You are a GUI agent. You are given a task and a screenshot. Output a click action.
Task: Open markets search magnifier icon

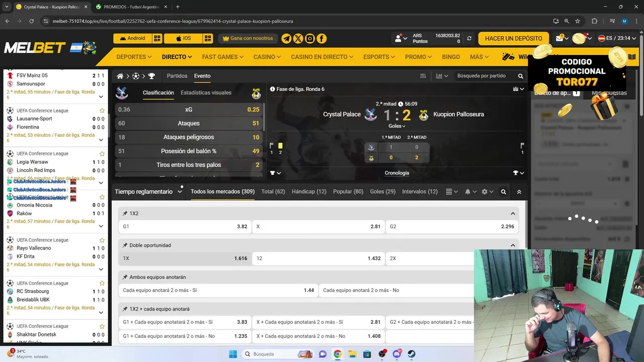(503, 192)
